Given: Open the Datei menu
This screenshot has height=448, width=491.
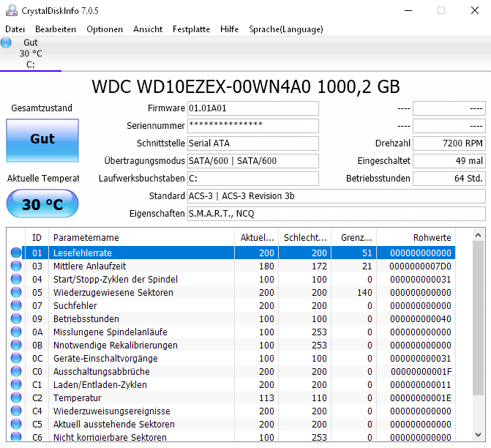Looking at the screenshot, I should click(x=15, y=29).
